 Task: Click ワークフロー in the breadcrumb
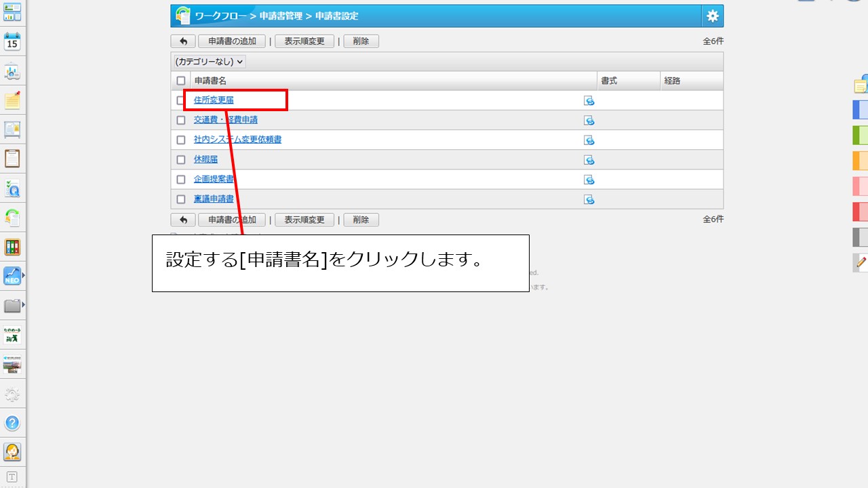[x=220, y=16]
